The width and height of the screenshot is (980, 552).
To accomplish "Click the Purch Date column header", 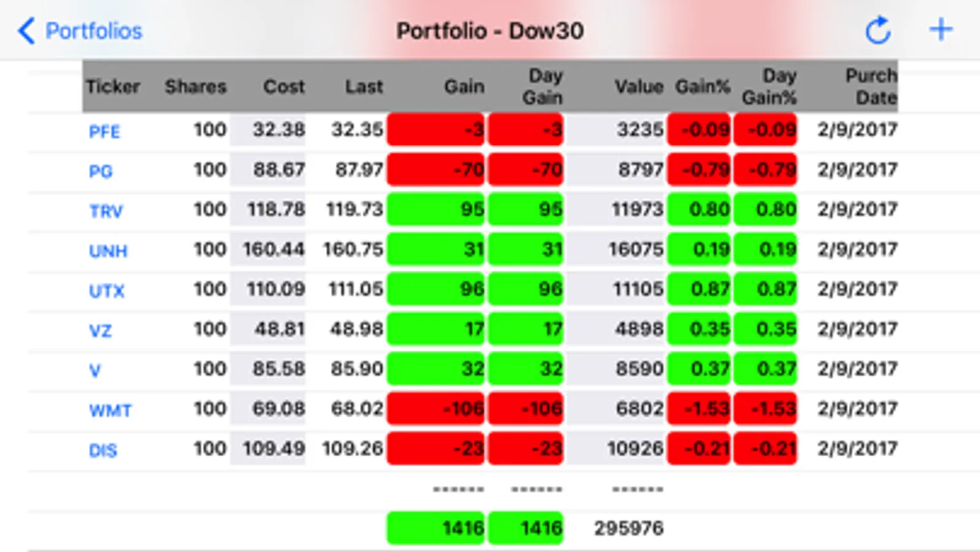I will point(872,86).
